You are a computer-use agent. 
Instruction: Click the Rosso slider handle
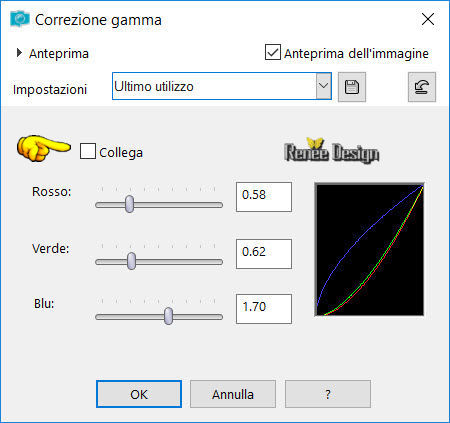click(x=130, y=204)
